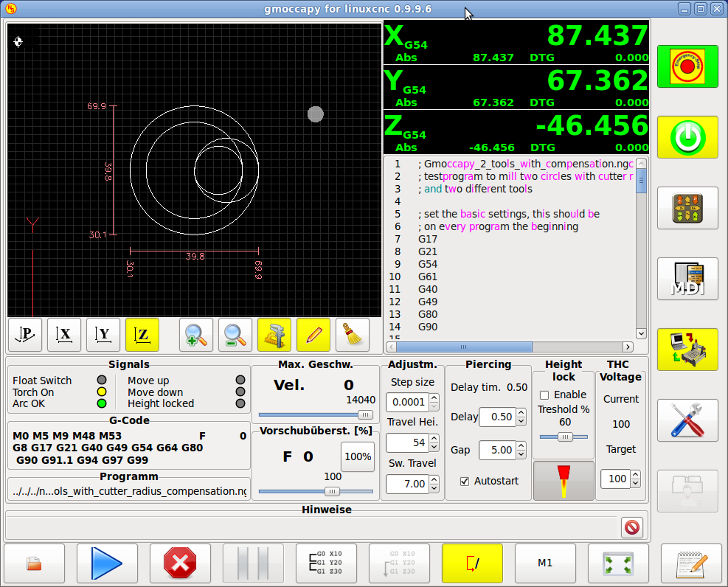Adjust the Treshold % slider
Viewport: 728px width, 587px height.
click(x=564, y=437)
